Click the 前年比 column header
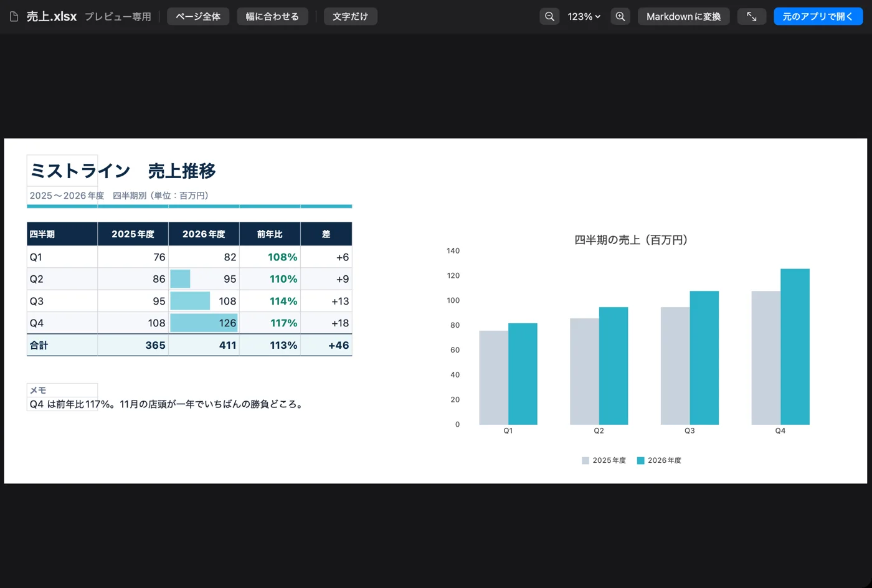The image size is (872, 588). tap(270, 234)
